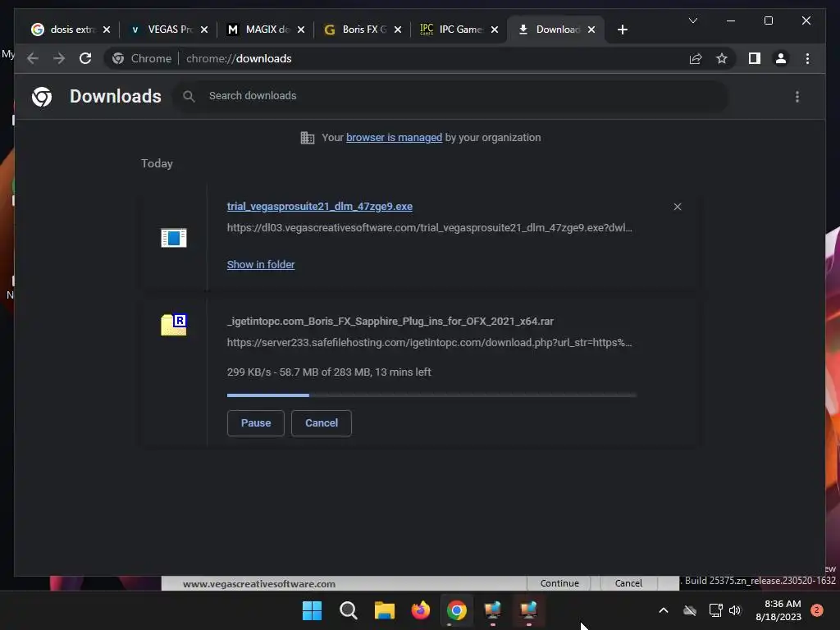Image resolution: width=840 pixels, height=630 pixels.
Task: Open Windows taskbar search
Action: (x=348, y=610)
